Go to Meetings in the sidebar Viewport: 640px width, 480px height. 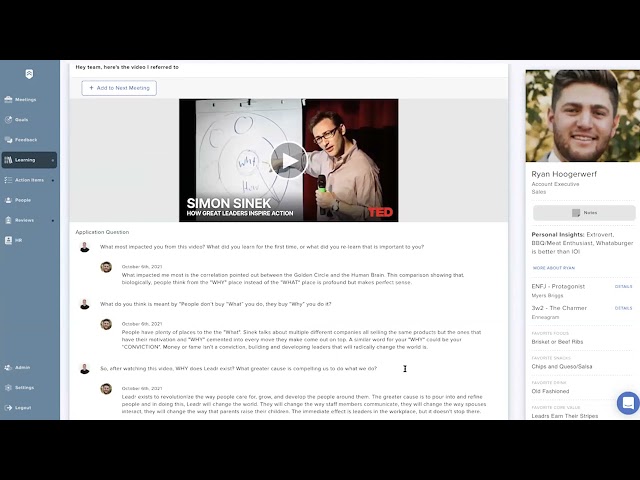coord(26,100)
